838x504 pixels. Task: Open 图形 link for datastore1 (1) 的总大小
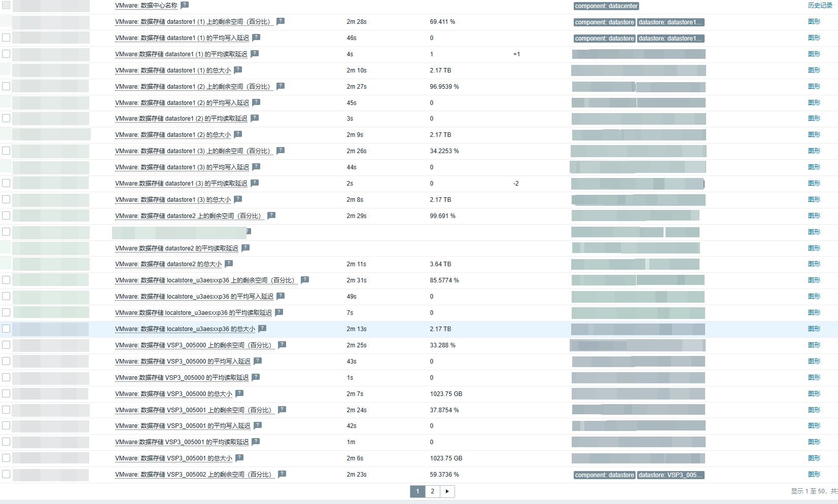(x=814, y=70)
